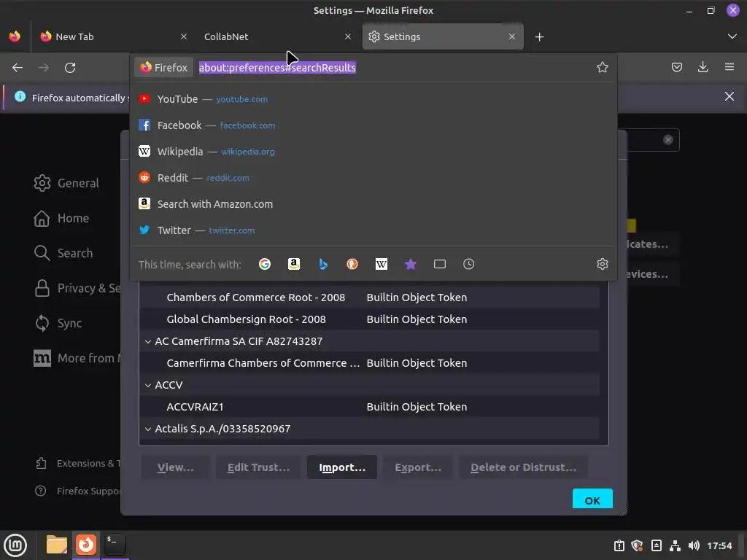
Task: Open the volume control in system tray
Action: [694, 545]
